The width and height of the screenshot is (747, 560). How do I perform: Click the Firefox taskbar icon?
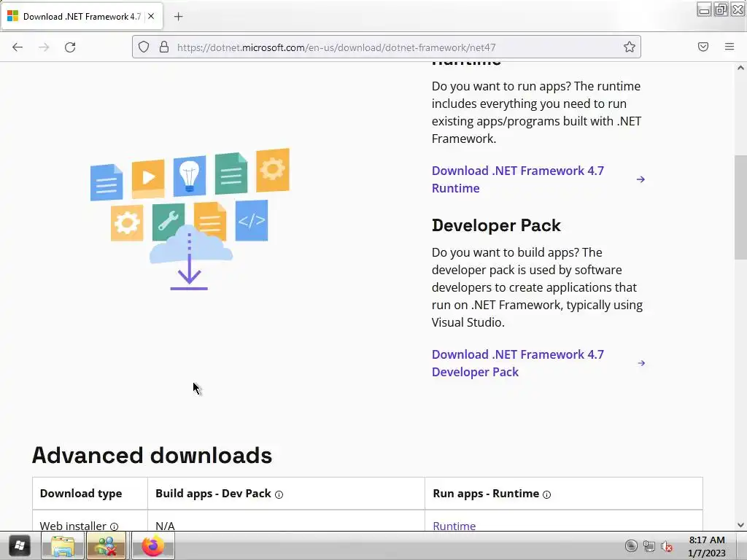point(153,545)
